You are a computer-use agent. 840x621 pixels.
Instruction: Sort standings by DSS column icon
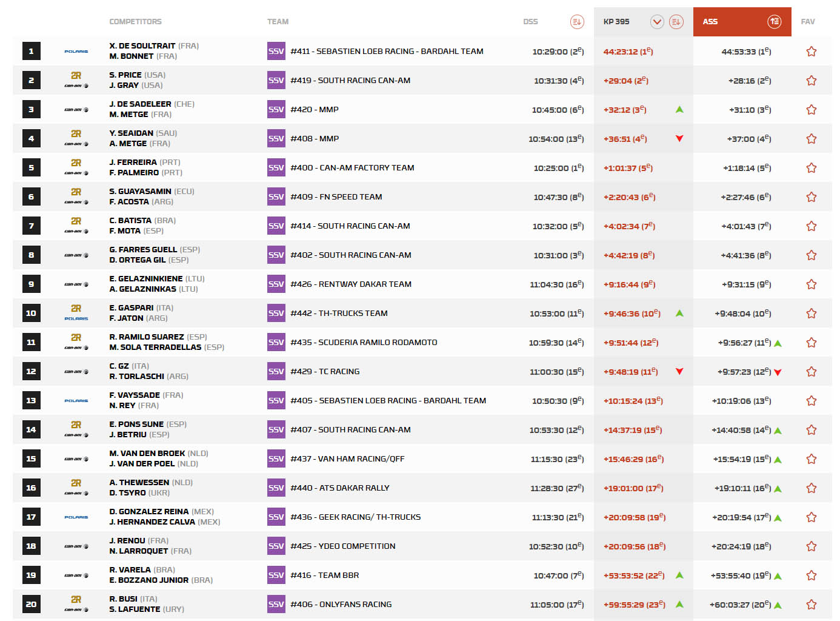click(x=576, y=22)
